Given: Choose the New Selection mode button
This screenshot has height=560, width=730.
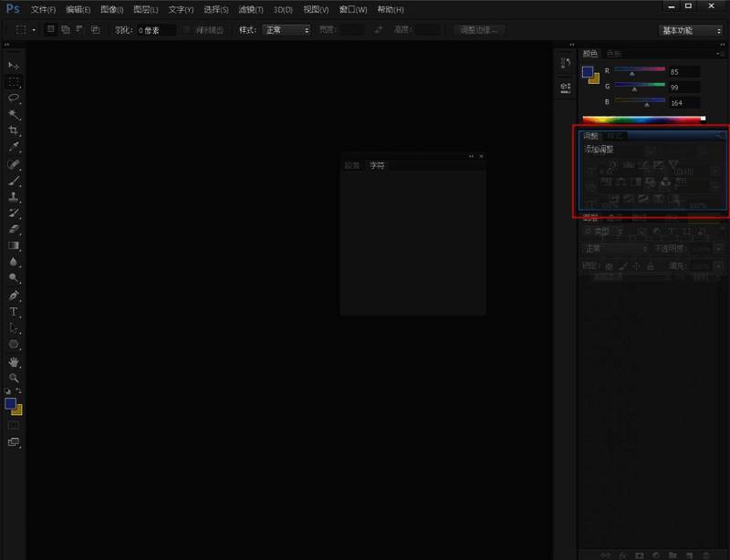Looking at the screenshot, I should [51, 29].
